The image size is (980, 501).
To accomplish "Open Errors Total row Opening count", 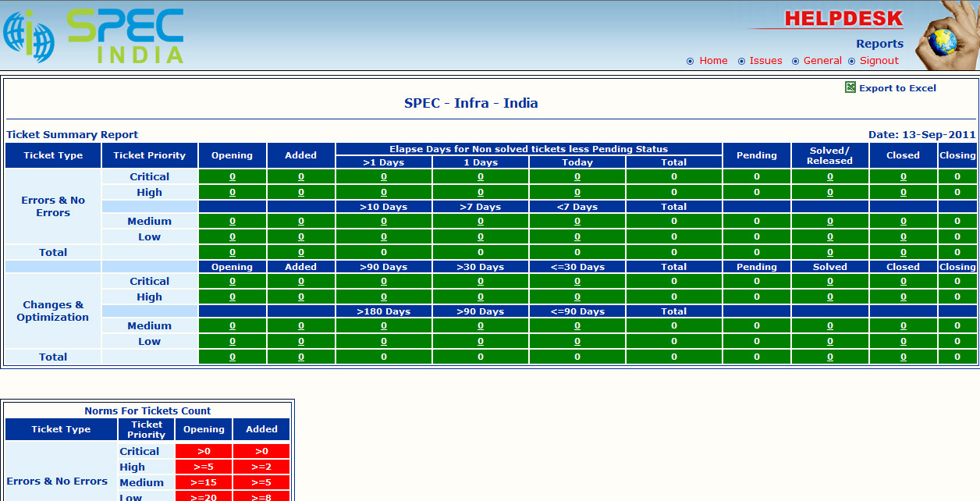I will coord(233,253).
